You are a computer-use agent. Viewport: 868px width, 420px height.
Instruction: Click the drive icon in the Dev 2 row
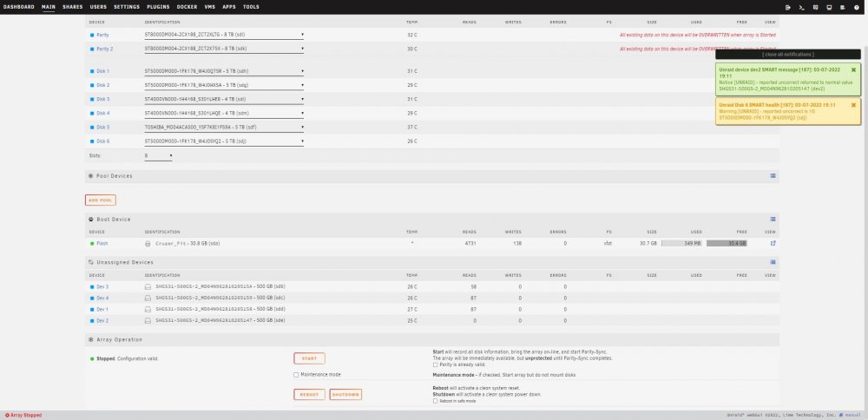[x=148, y=320]
